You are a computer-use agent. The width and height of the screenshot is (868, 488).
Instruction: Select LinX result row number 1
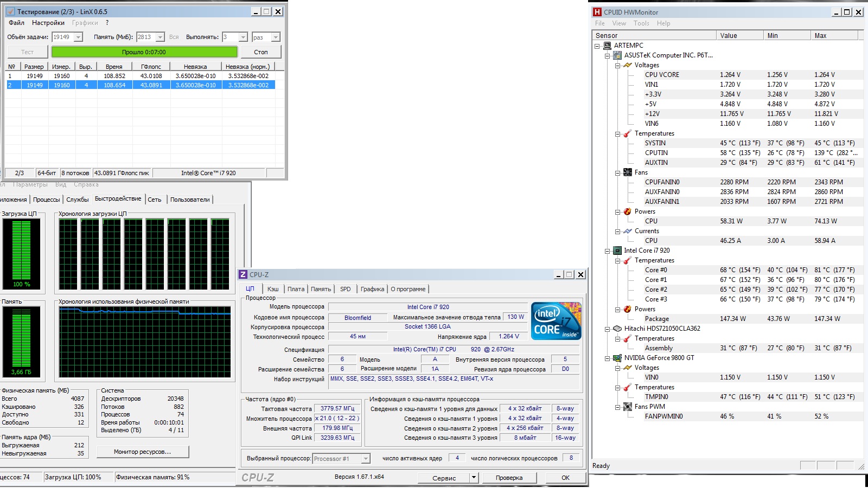pyautogui.click(x=141, y=76)
